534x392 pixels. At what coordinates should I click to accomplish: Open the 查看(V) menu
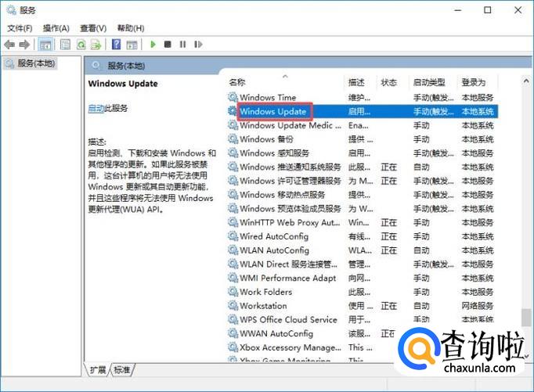click(x=93, y=28)
